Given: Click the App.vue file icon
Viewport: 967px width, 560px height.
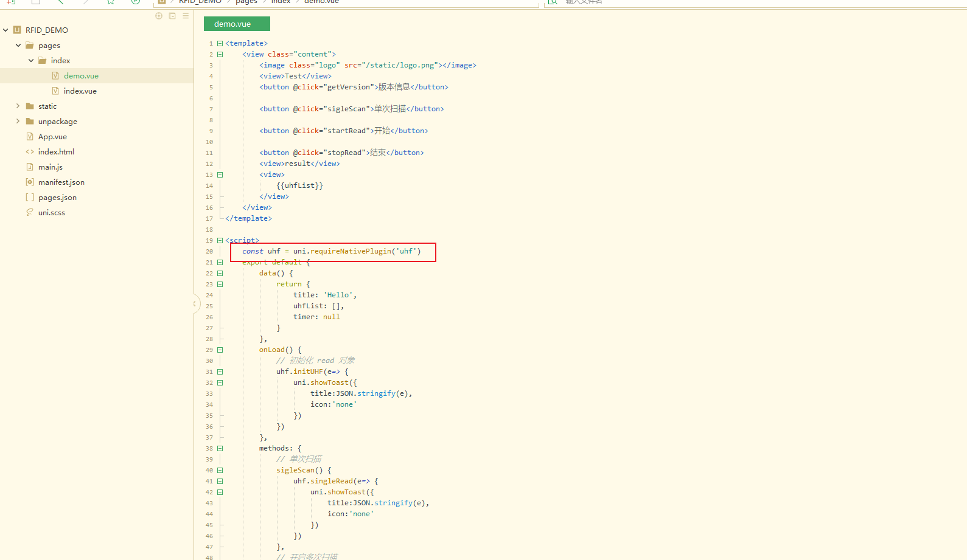Looking at the screenshot, I should point(30,136).
